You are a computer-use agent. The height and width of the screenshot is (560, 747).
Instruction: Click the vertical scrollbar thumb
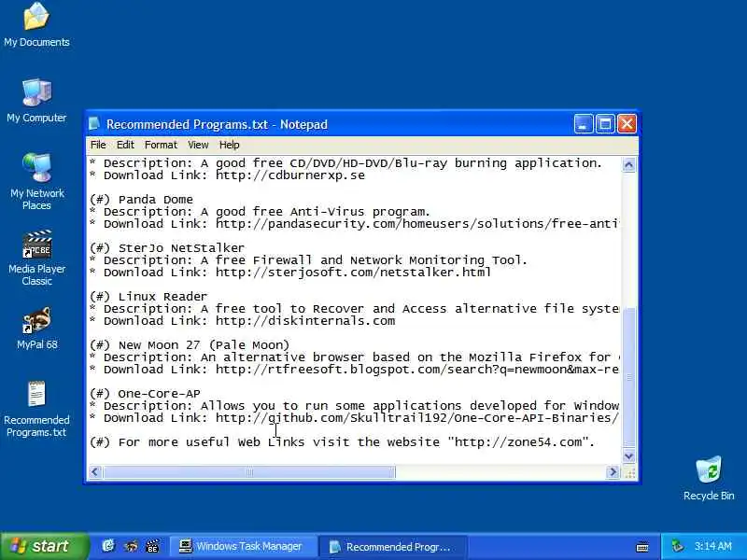(x=628, y=377)
